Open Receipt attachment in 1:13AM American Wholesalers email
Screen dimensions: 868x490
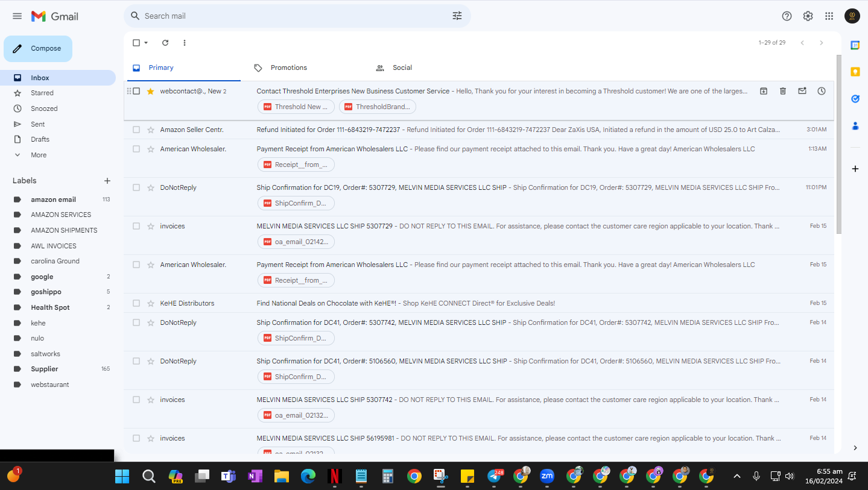click(x=296, y=165)
